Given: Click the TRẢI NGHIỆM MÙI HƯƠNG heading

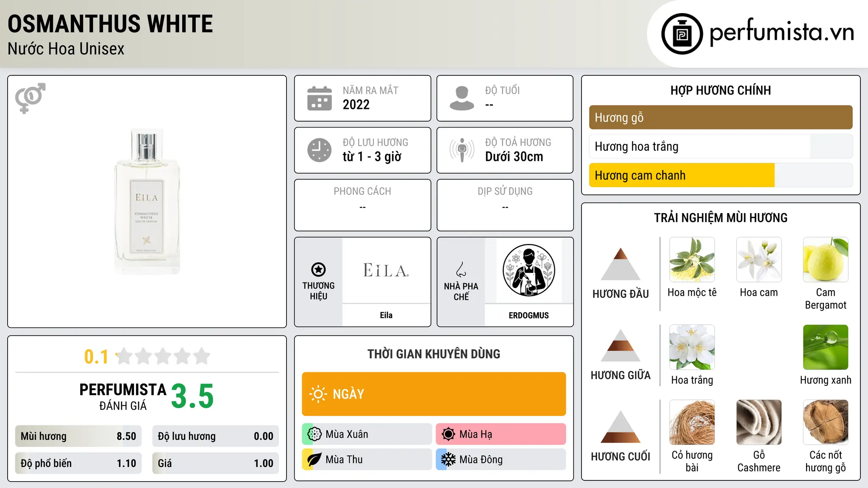Looking at the screenshot, I should (721, 218).
